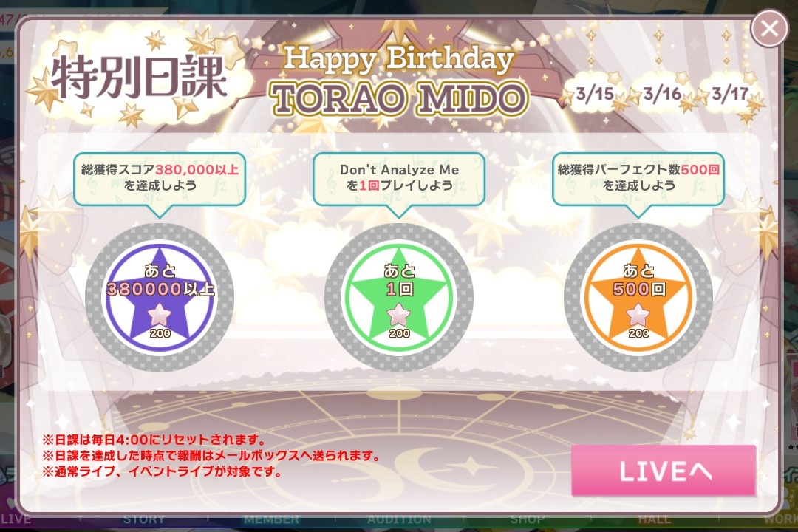Select the 3/16 date tab
This screenshot has height=532, width=798.
[661, 94]
